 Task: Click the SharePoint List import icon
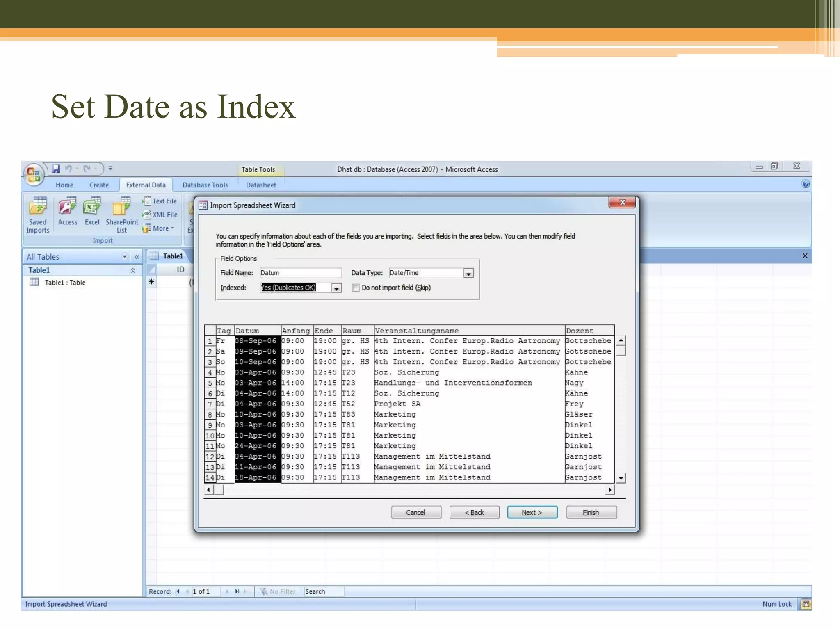click(x=122, y=215)
